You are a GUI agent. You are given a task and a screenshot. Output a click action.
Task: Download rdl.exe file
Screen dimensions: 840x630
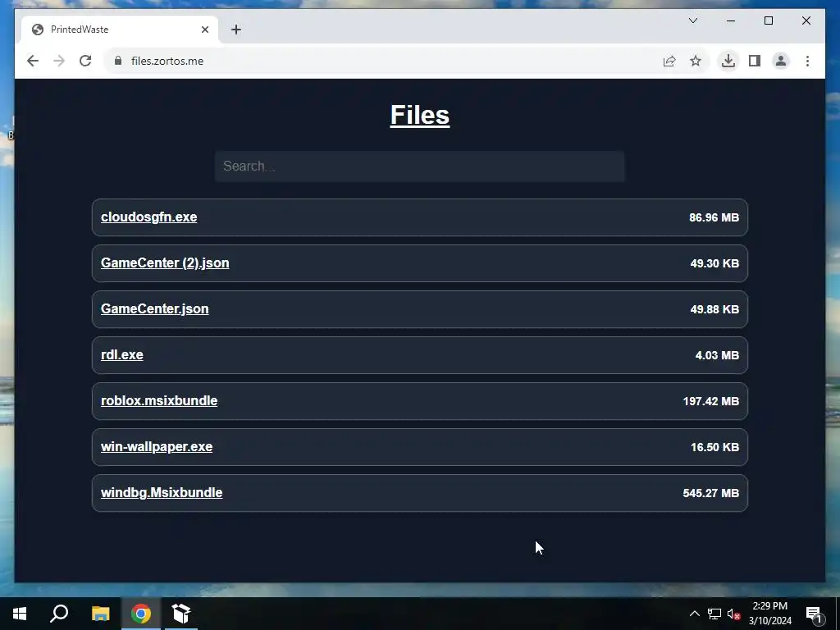point(122,354)
